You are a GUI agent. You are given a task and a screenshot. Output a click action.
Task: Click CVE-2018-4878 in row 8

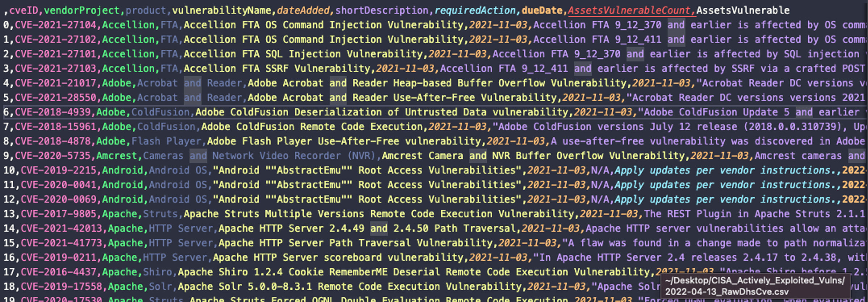pos(53,141)
